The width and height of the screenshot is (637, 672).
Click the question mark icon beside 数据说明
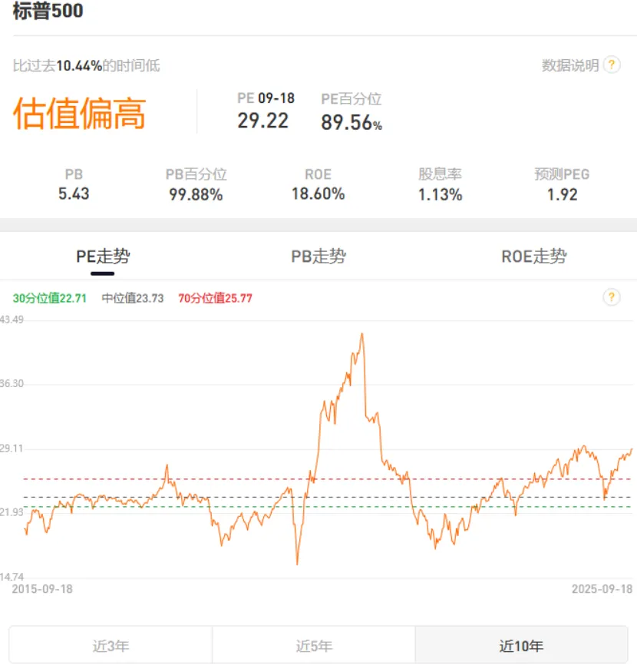611,65
